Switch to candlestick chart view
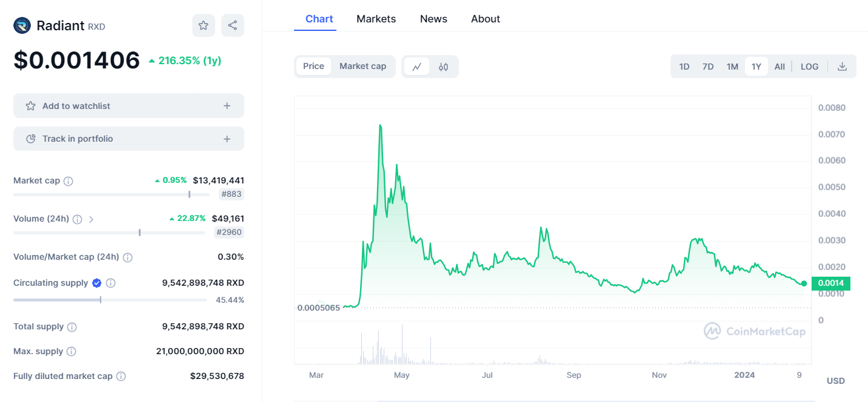The height and width of the screenshot is (402, 868). [x=443, y=67]
